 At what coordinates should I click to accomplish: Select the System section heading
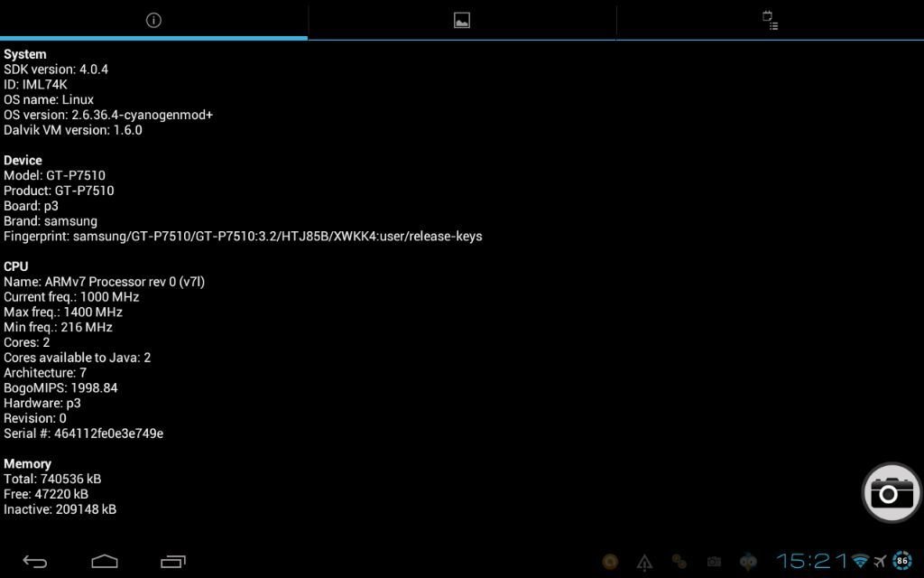click(24, 54)
